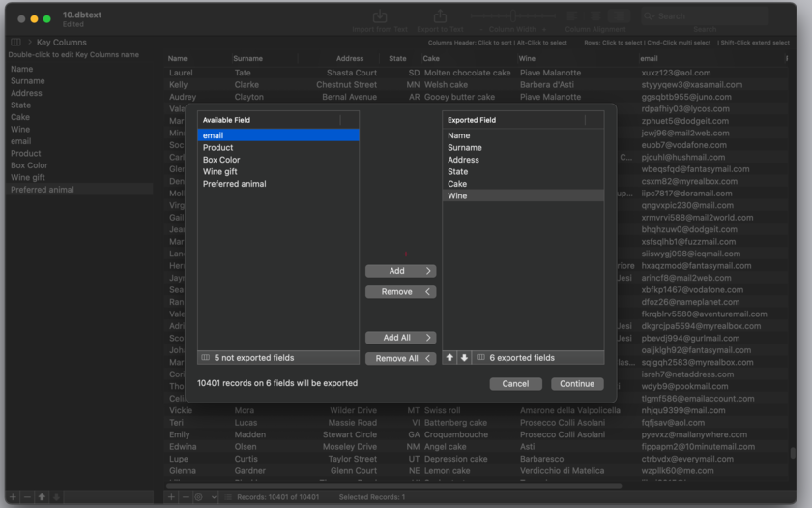Click the Import from Text toolbar icon
This screenshot has height=508, width=812.
[380, 16]
